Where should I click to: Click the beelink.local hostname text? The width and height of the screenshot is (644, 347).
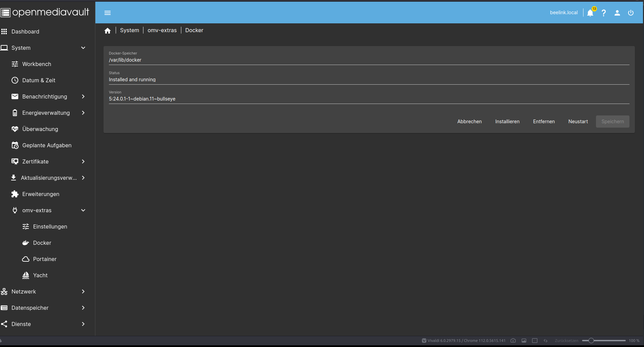click(x=564, y=13)
